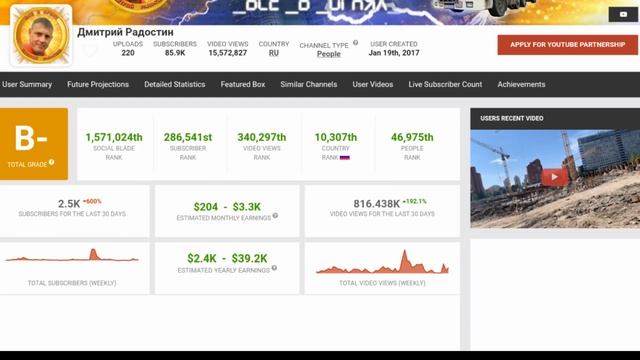Click the YouTube icon on the banner

623,14
